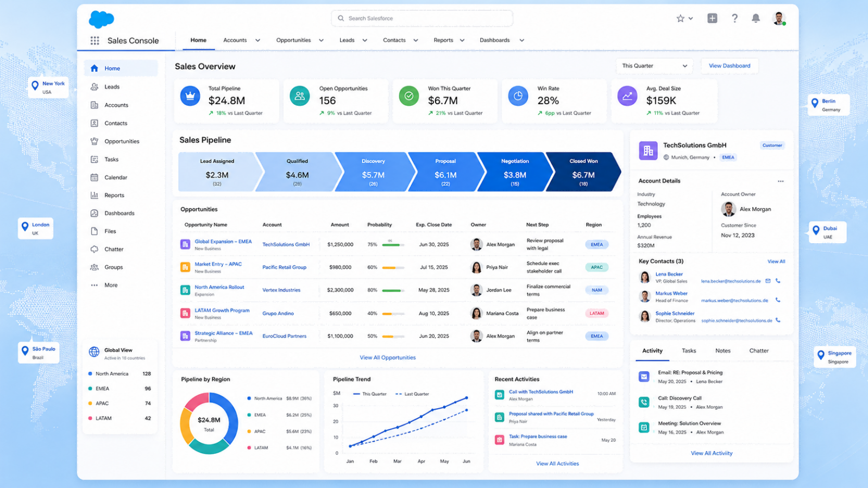Select the Discovery pipeline stage

pyautogui.click(x=374, y=172)
